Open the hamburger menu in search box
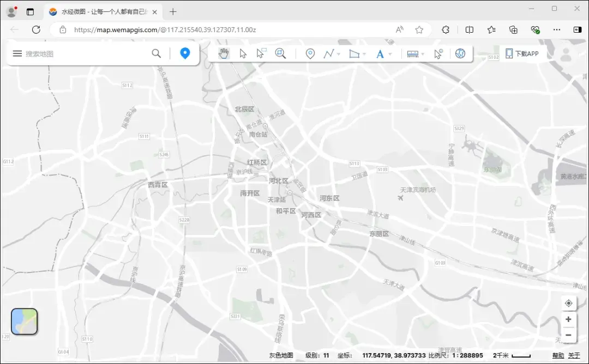This screenshot has width=589, height=364. tap(17, 53)
